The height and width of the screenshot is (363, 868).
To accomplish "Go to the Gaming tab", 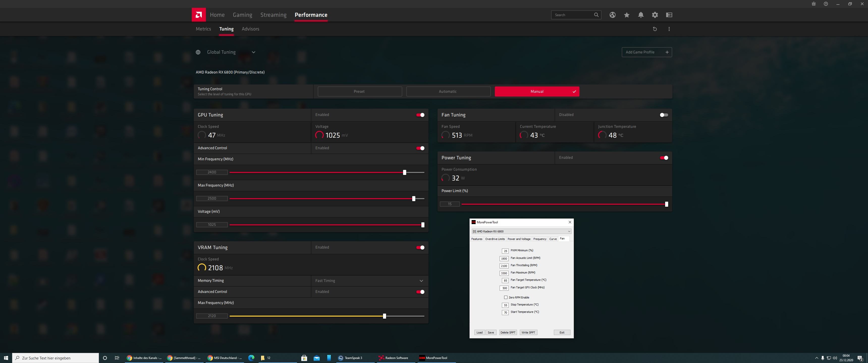I will [x=242, y=15].
